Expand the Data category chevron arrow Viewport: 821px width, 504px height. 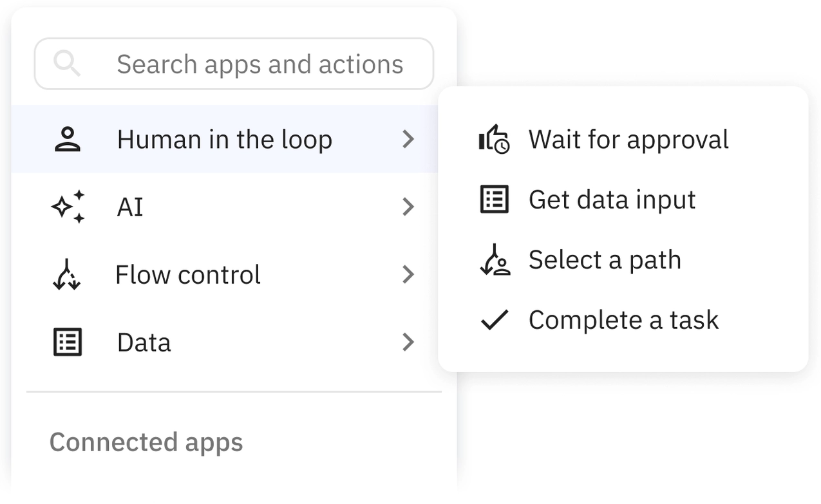[408, 342]
